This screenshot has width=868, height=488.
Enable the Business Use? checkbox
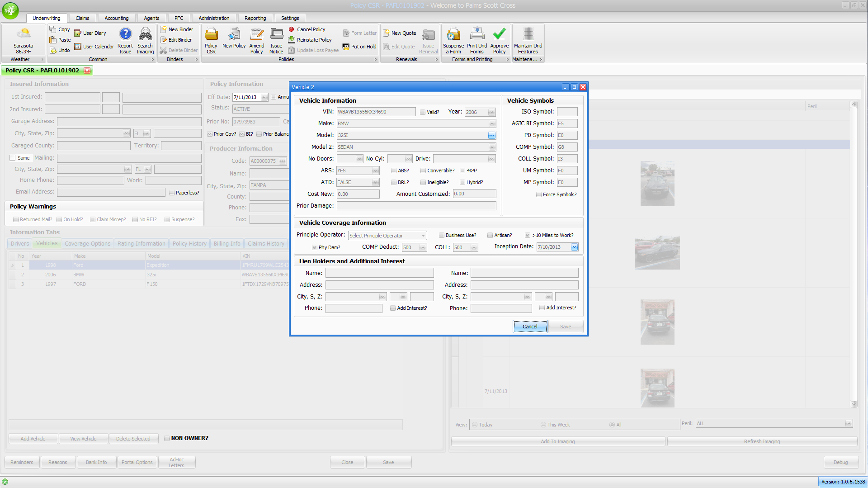tap(442, 235)
